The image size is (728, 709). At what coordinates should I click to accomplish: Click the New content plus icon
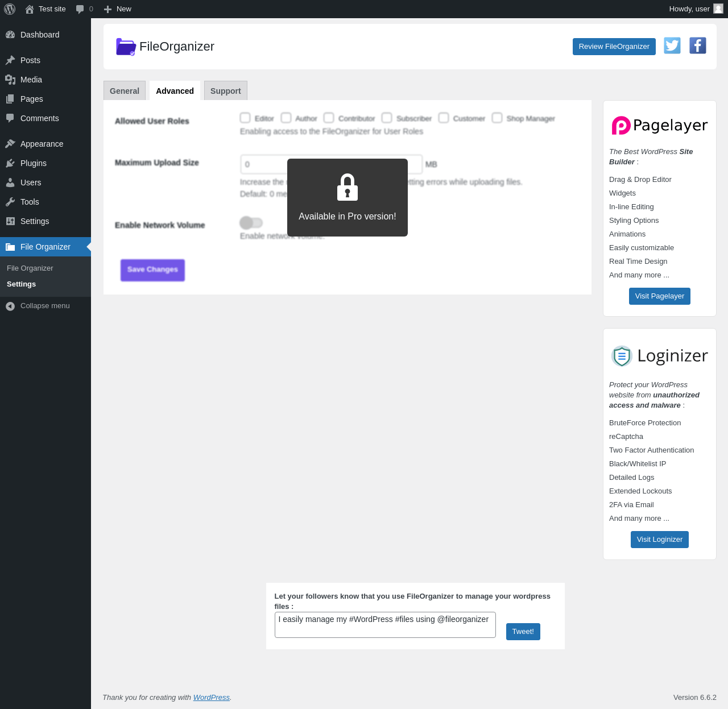tap(107, 9)
